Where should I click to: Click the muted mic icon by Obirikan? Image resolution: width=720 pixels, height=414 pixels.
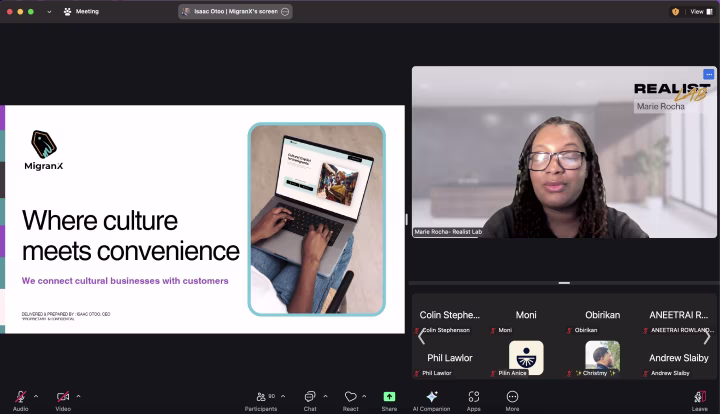pyautogui.click(x=569, y=330)
